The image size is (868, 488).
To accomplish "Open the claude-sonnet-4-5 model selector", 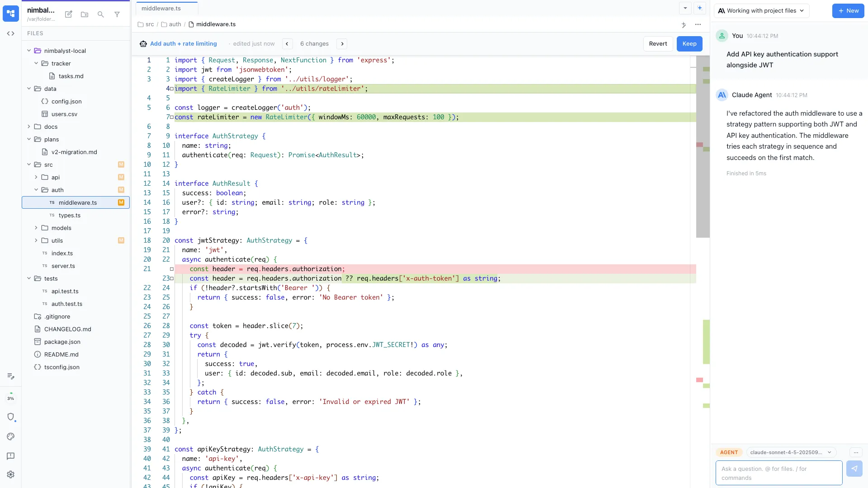I will pos(790,452).
